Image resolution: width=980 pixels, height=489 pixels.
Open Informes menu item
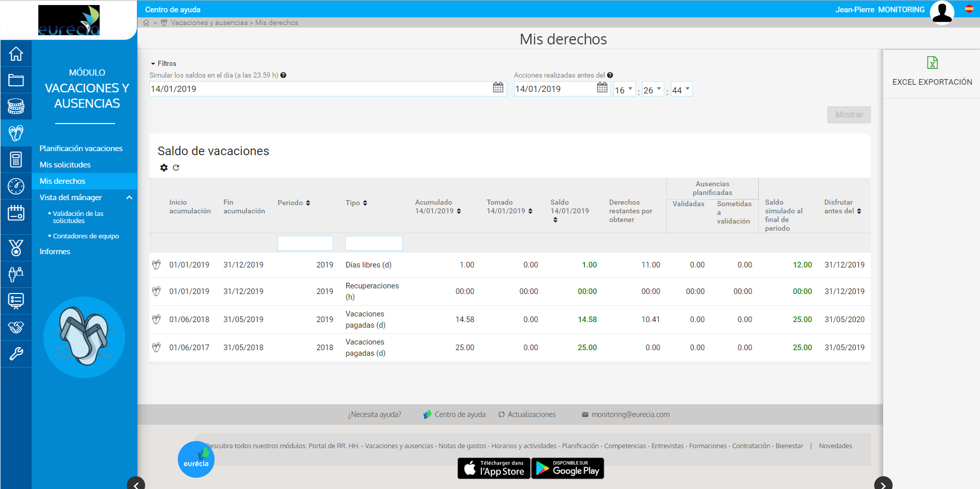55,252
